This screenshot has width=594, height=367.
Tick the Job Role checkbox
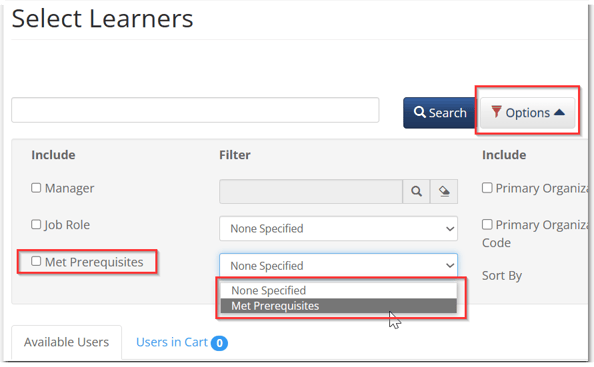click(36, 224)
